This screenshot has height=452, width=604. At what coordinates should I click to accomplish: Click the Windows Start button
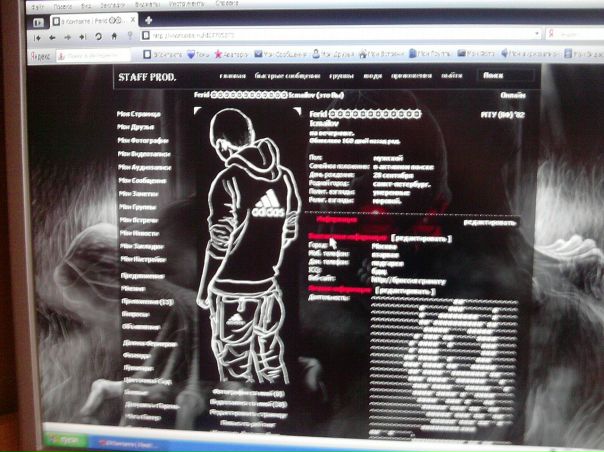point(66,438)
